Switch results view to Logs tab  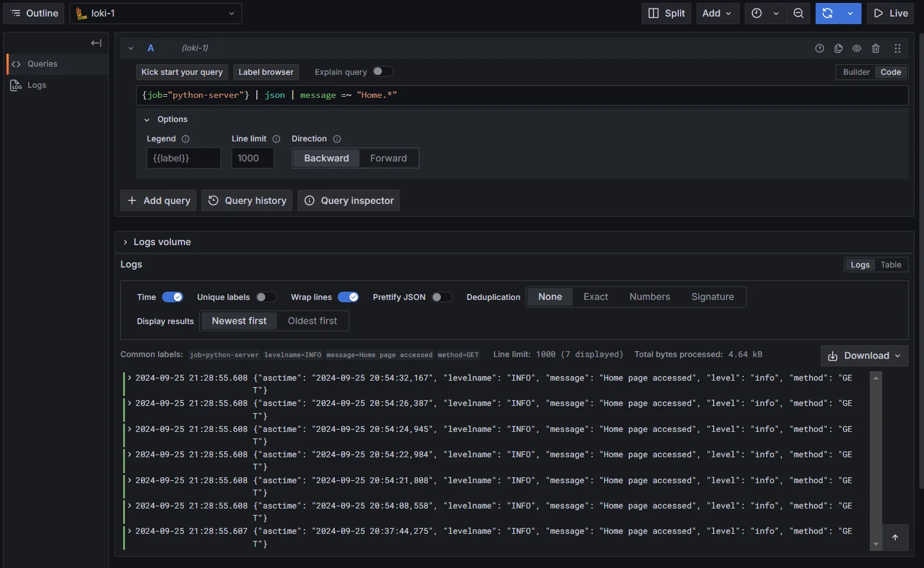[860, 265]
